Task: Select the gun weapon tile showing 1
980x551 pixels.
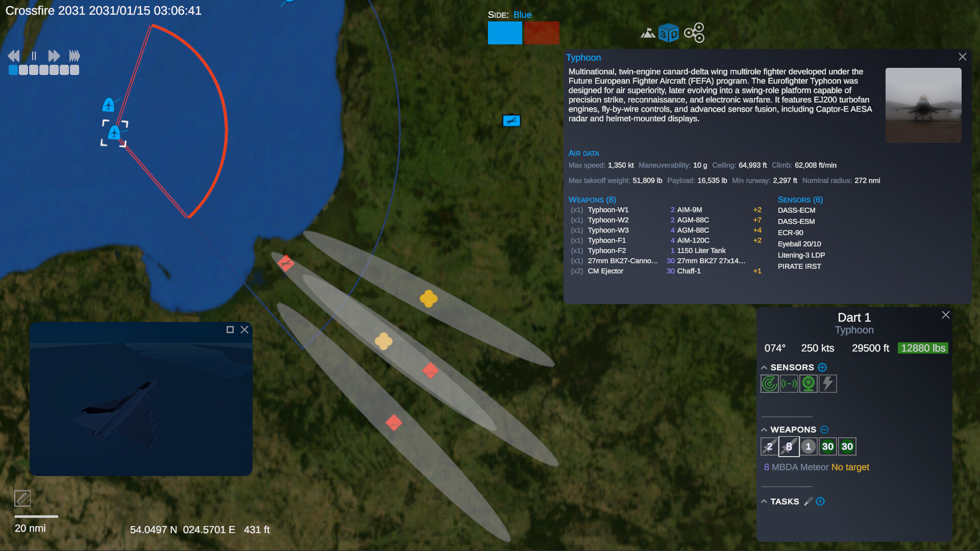Action: 808,446
